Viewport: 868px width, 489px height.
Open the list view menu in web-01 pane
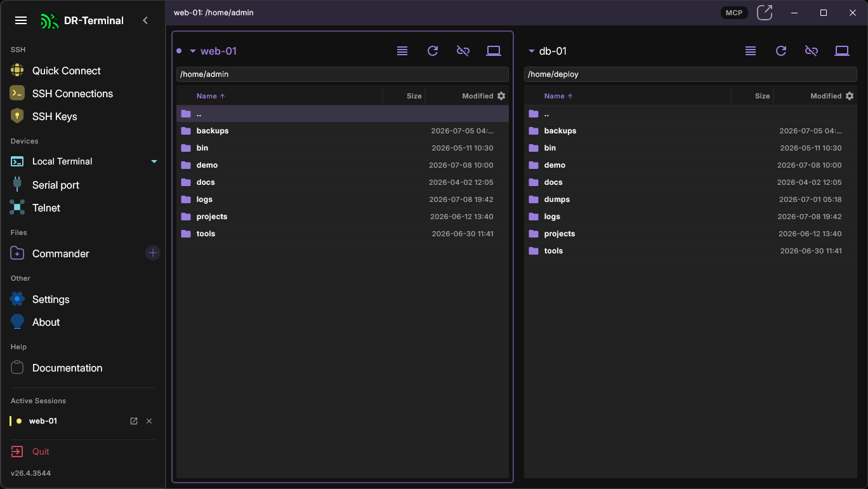pyautogui.click(x=402, y=51)
